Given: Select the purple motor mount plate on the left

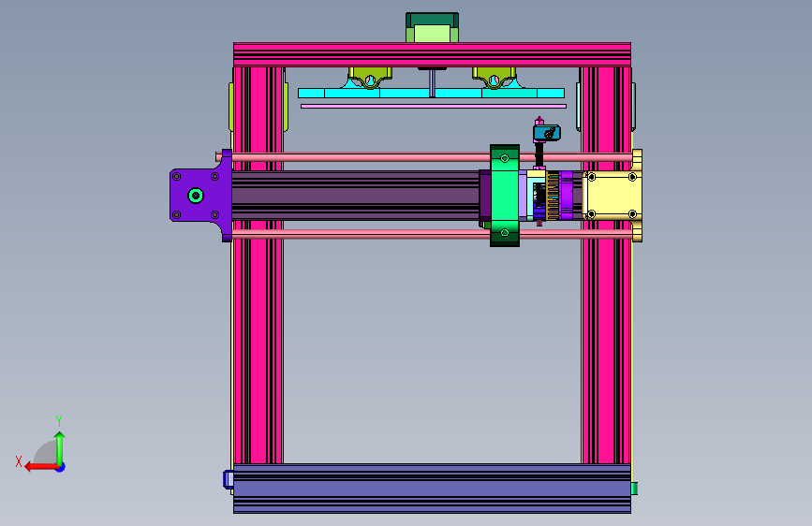Looking at the screenshot, I should [199, 196].
